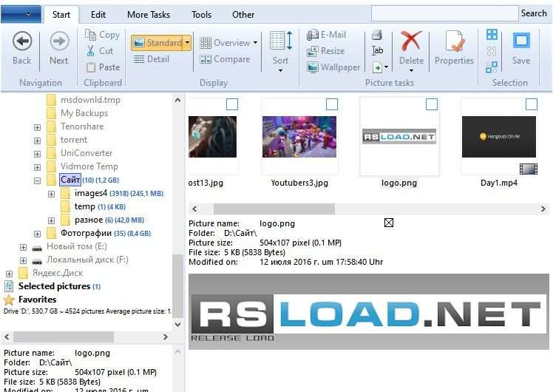Select the Локальный диск (F:) drive
Screen dimensions: 553x392
[87, 260]
